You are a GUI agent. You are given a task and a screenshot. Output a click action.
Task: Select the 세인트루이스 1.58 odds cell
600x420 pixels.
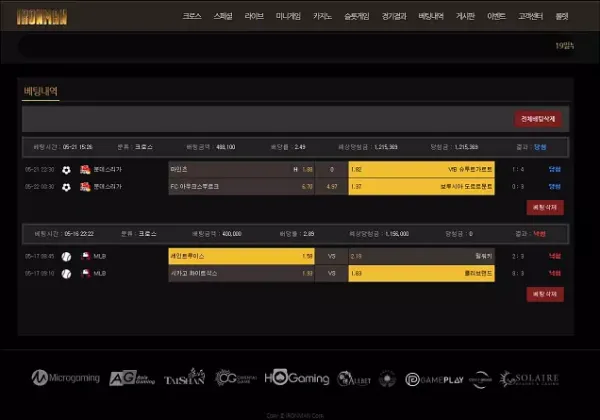click(241, 256)
